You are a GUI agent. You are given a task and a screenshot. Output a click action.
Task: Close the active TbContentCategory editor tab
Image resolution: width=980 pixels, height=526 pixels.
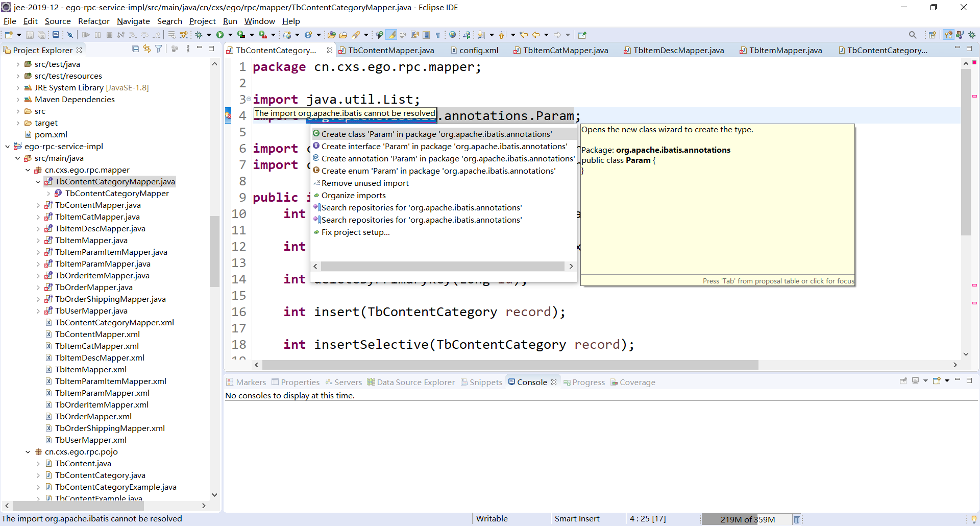pyautogui.click(x=330, y=50)
